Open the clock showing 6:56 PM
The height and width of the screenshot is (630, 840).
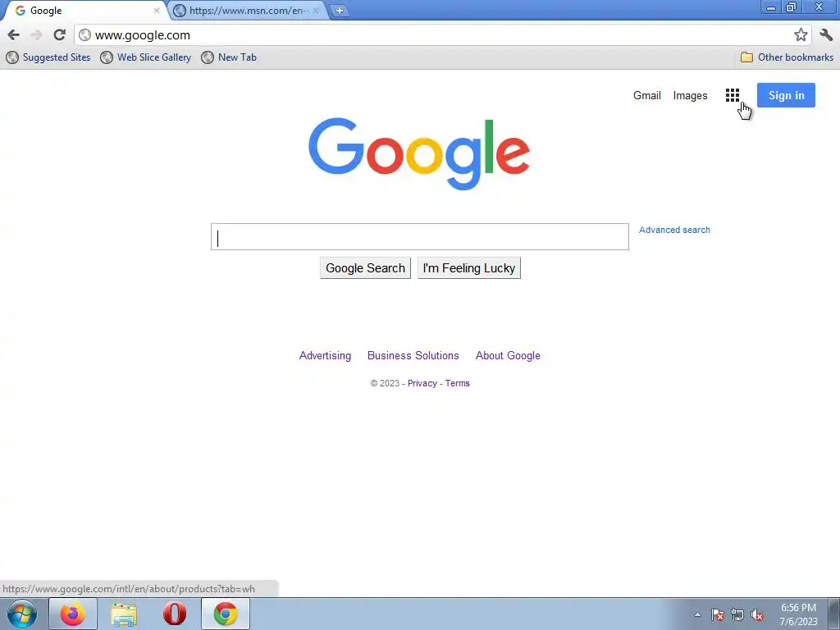coord(798,614)
